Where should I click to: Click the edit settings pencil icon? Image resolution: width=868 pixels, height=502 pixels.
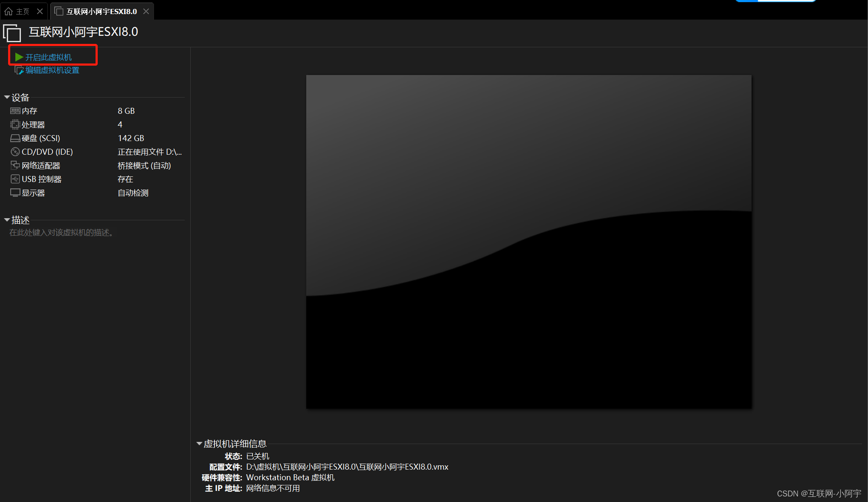click(19, 70)
